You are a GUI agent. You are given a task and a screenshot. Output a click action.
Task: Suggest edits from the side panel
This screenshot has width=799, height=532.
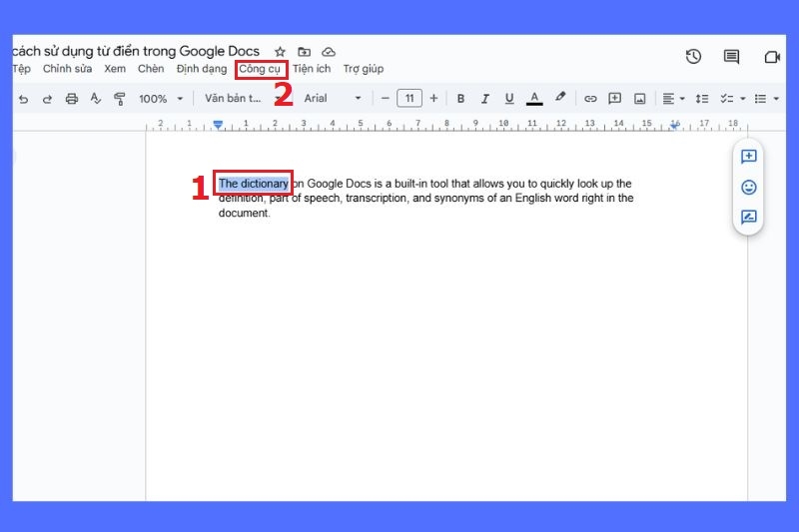pos(748,218)
